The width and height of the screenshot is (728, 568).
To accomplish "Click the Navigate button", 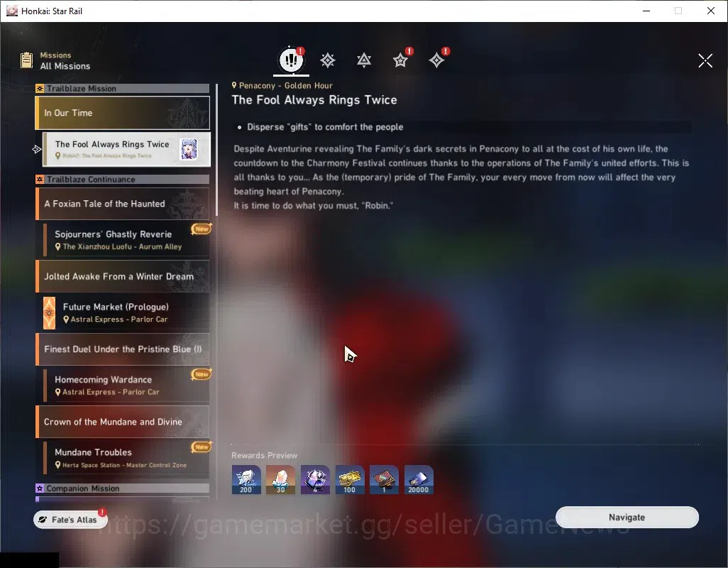I will click(627, 517).
